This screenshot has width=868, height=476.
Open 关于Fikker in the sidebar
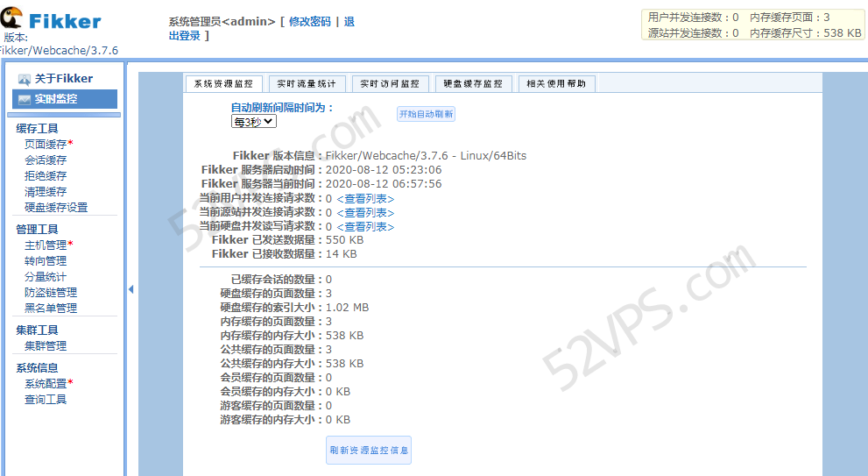[64, 79]
